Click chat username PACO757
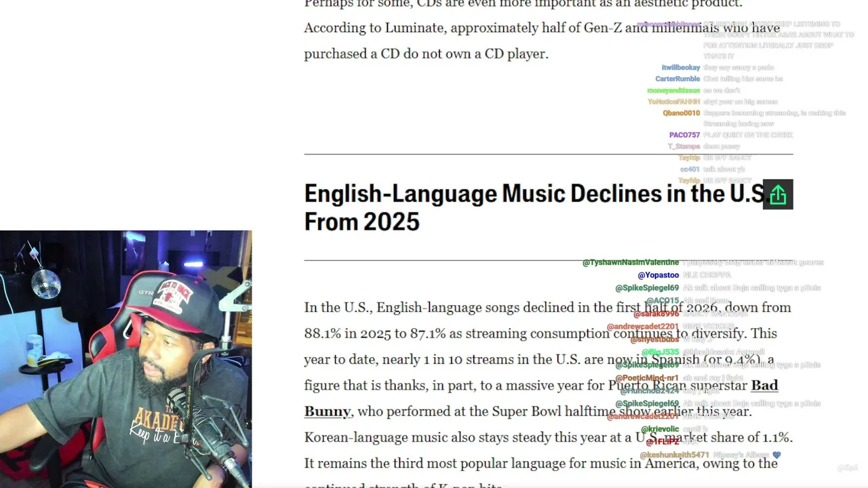The height and width of the screenshot is (488, 868). click(684, 135)
